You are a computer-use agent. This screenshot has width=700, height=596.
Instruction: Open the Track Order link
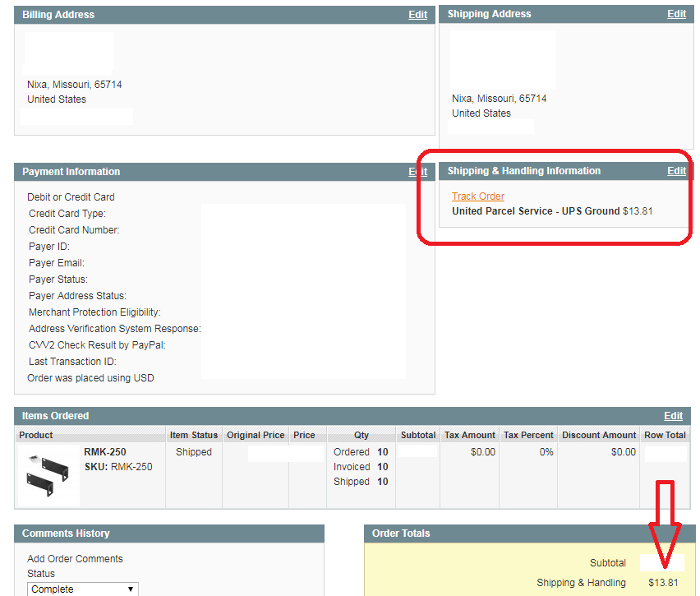477,196
